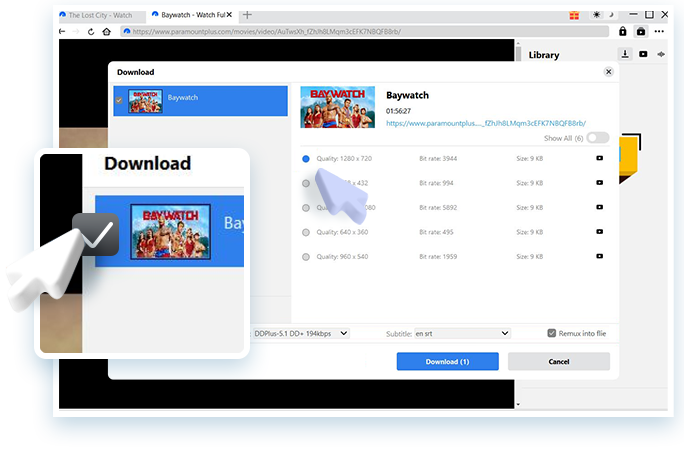The image size is (684, 449).
Task: Open the home page icon
Action: pos(106,31)
